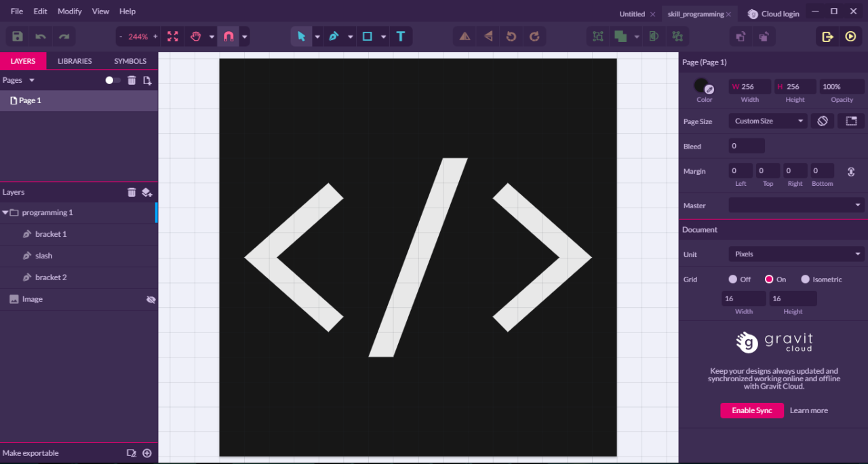Open the Page Size dropdown
The image size is (868, 464).
[x=768, y=121]
